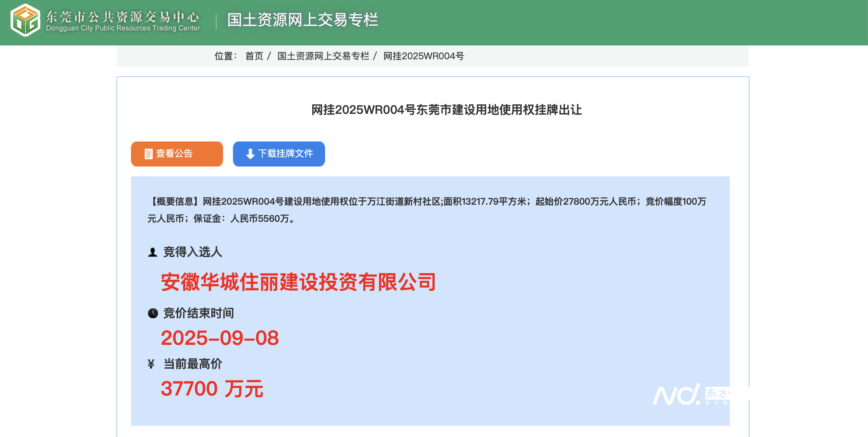Click the clock icon beside 竞价结束时间

[x=152, y=313]
